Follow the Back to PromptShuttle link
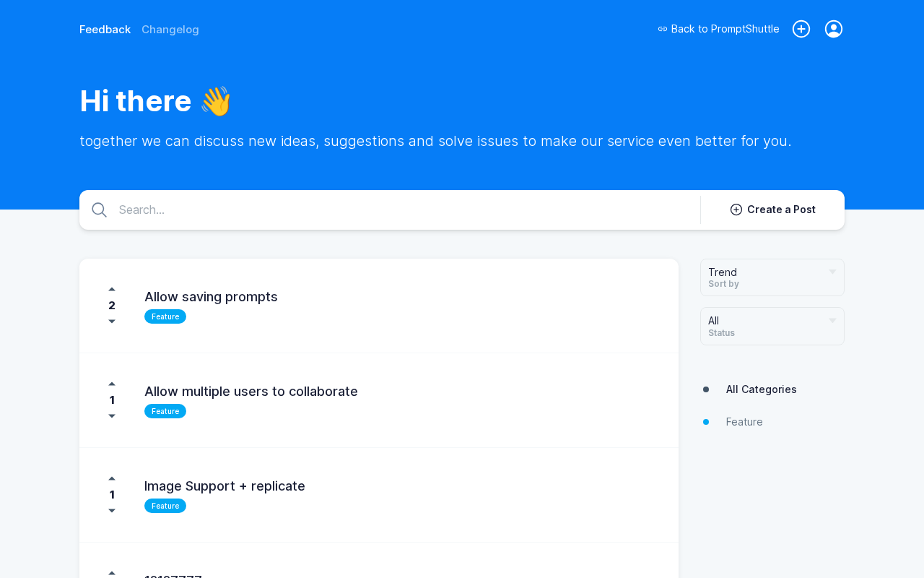This screenshot has width=924, height=578. click(x=718, y=29)
